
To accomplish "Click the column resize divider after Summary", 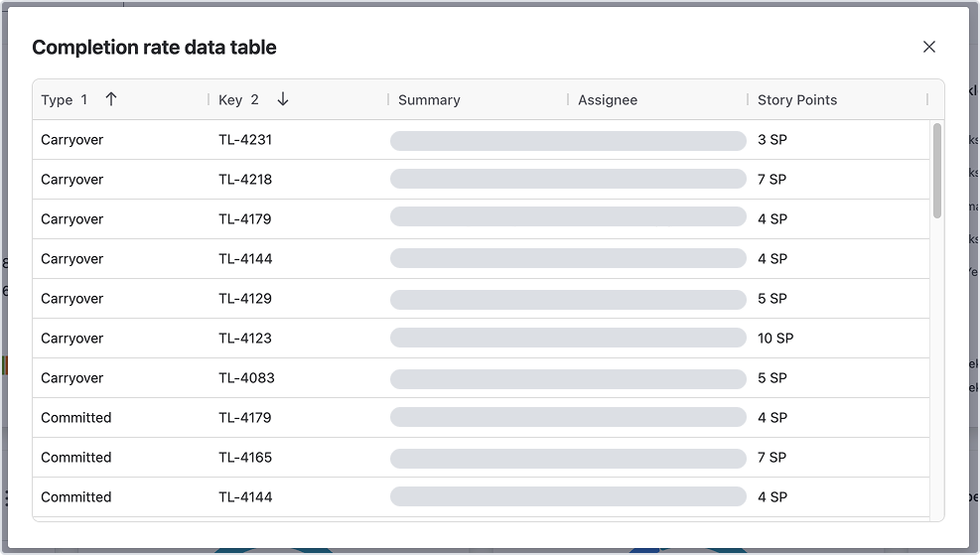I will pyautogui.click(x=568, y=100).
